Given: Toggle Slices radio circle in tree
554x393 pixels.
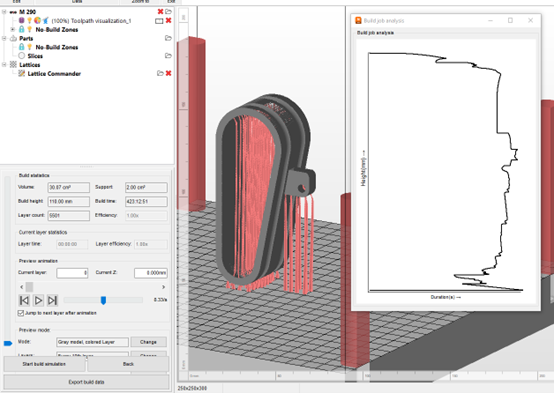Looking at the screenshot, I should [x=22, y=56].
